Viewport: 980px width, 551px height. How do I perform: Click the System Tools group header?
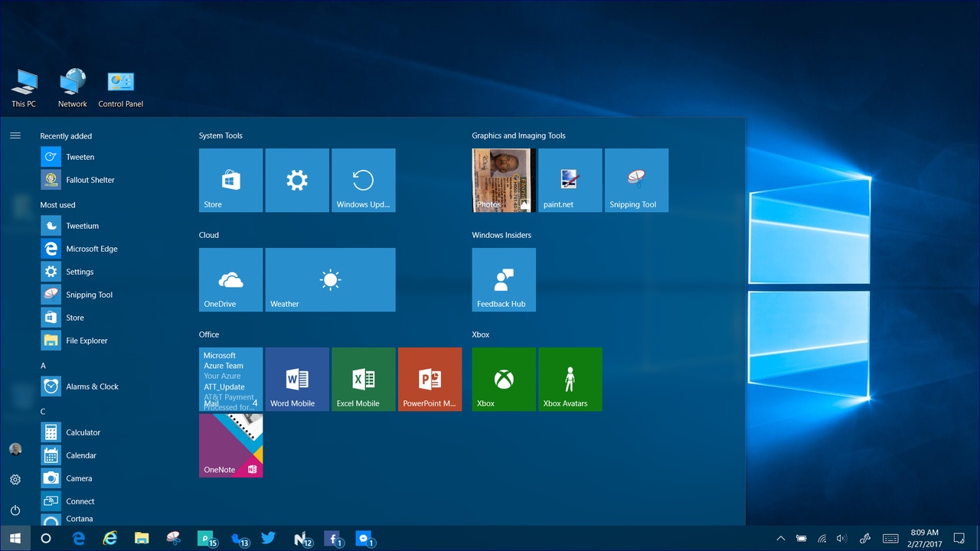click(x=220, y=135)
